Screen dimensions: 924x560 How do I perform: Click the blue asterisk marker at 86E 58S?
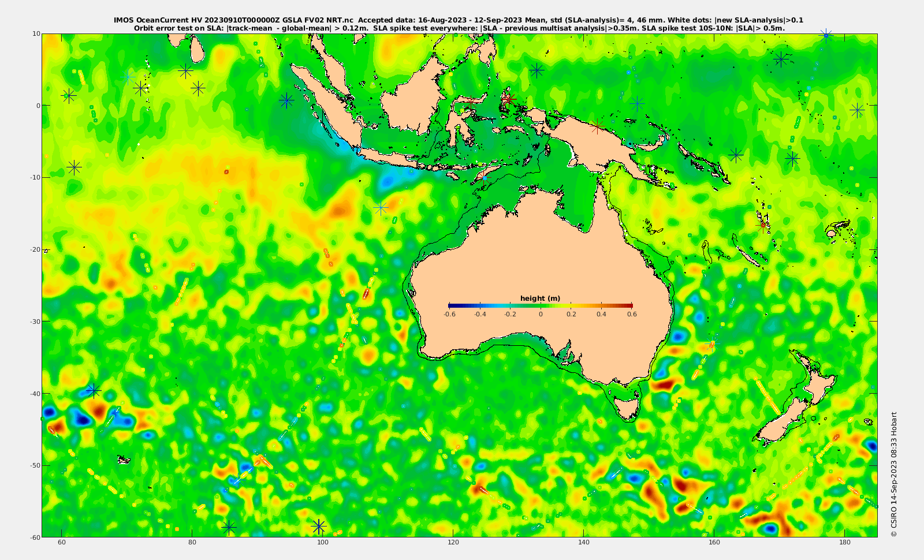(229, 527)
